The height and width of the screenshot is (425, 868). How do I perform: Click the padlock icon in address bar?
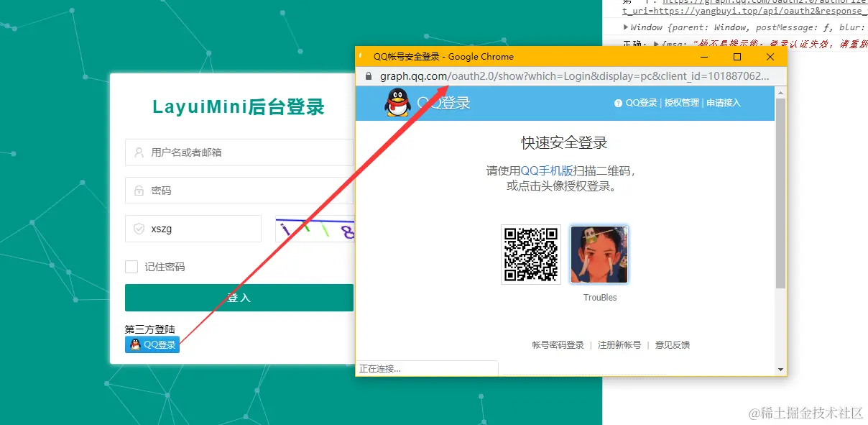tap(369, 76)
